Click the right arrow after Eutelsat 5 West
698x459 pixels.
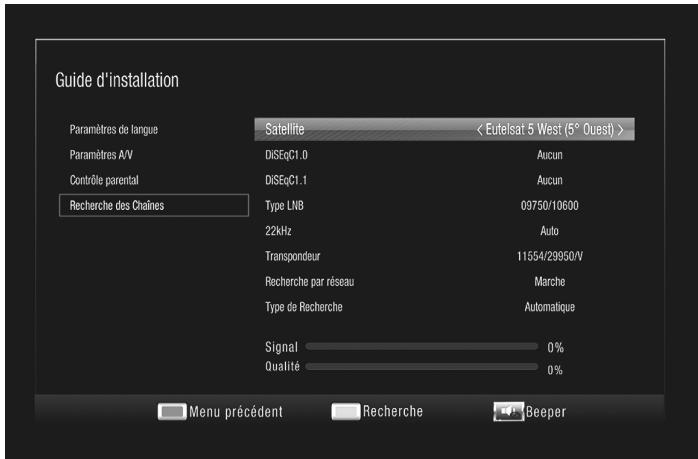pos(621,130)
